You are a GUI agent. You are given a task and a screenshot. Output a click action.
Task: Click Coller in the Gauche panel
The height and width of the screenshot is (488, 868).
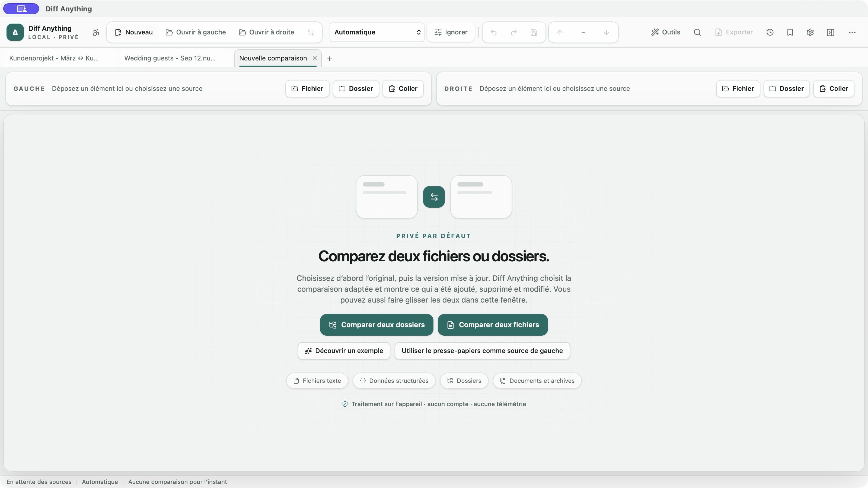403,89
